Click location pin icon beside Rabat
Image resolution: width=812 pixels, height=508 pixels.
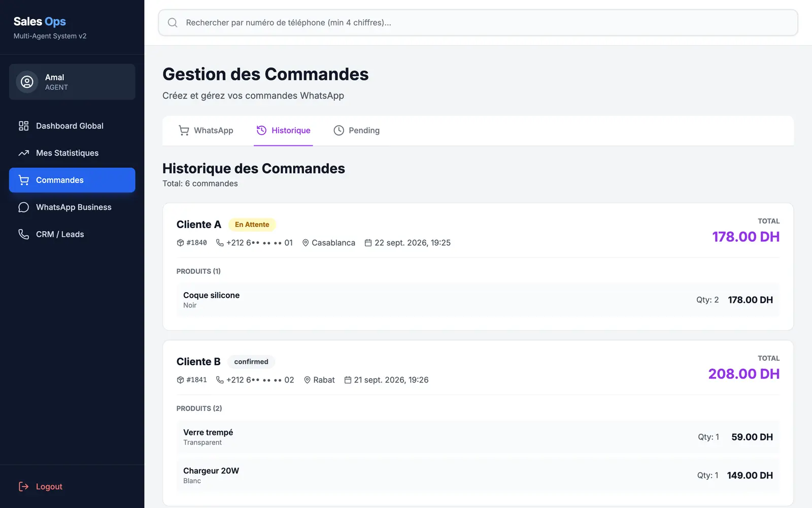[307, 380]
